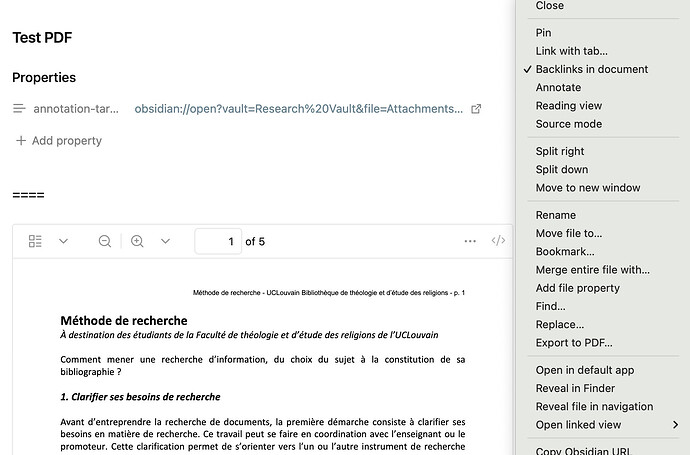The height and width of the screenshot is (455, 690).
Task: Zoom out the embedded PDF
Action: [105, 241]
